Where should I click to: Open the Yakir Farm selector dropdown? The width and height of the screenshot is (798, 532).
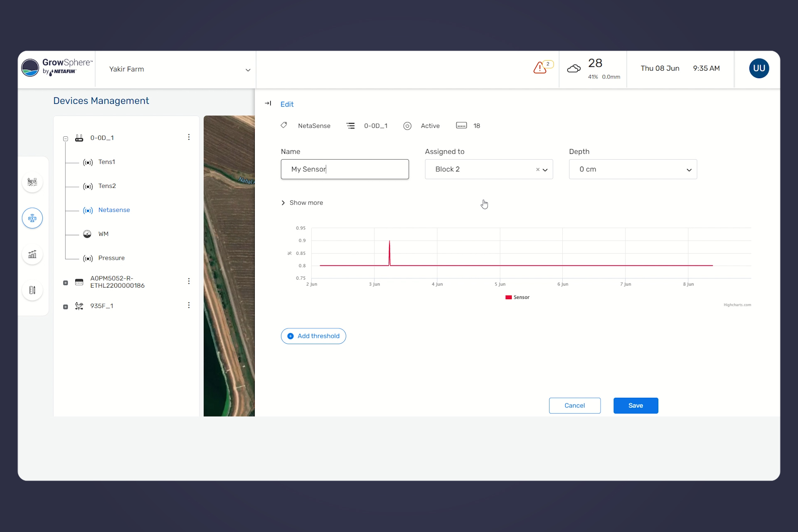(x=248, y=70)
